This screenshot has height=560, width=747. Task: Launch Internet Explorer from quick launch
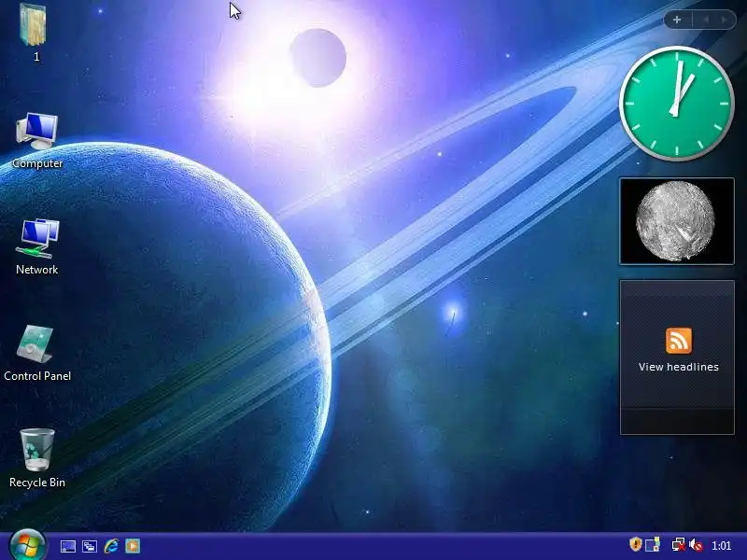(111, 546)
